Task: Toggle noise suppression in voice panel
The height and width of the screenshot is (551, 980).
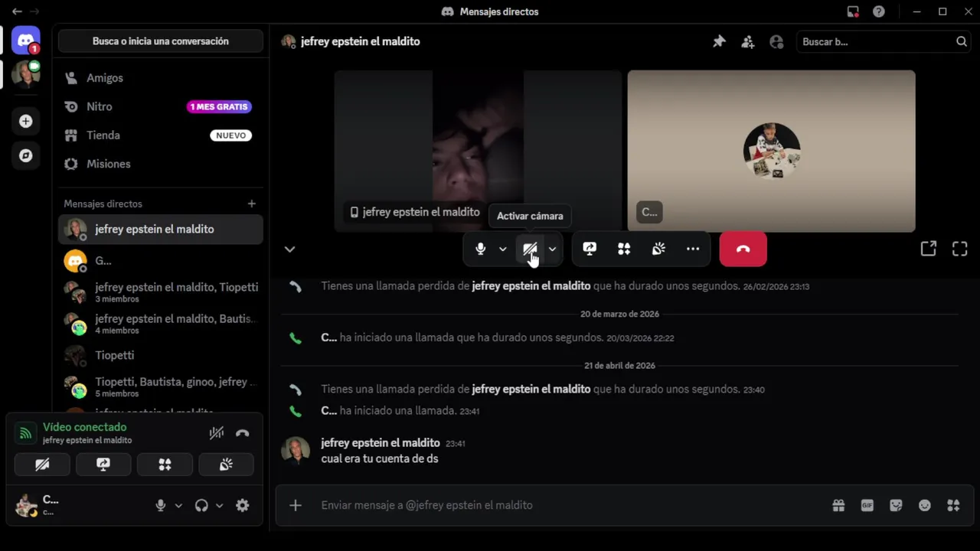Action: [217, 433]
